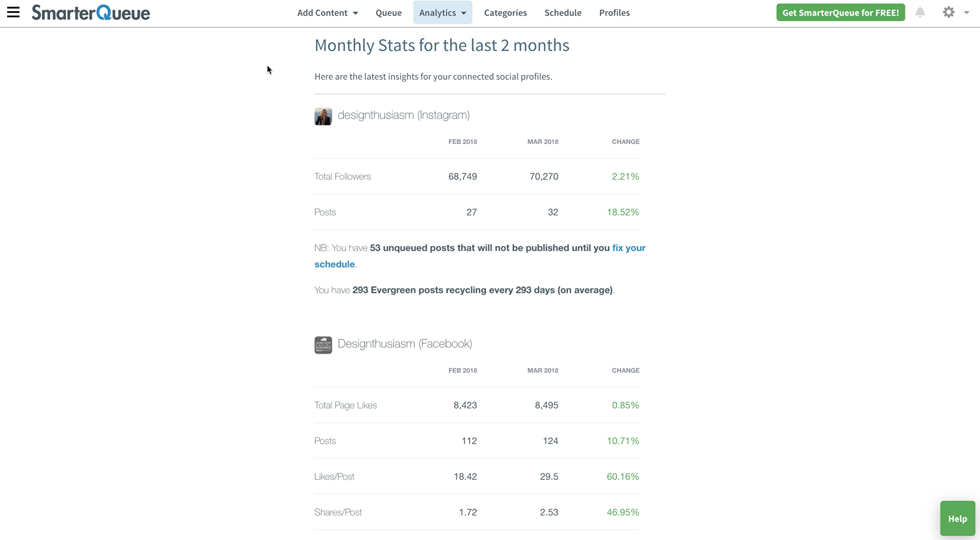Select the 8,423 page likes value
980x540 pixels.
(465, 405)
